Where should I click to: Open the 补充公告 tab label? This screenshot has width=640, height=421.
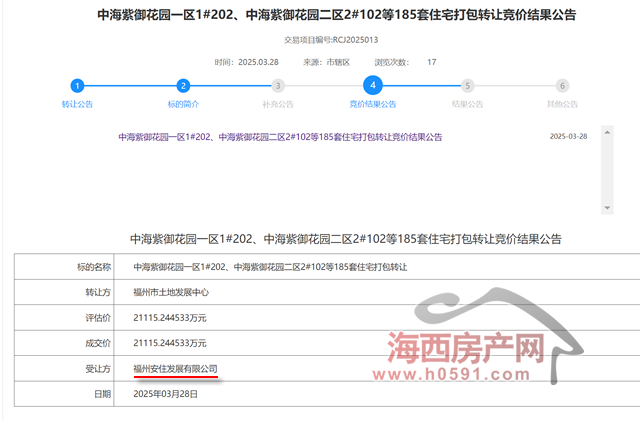click(278, 104)
